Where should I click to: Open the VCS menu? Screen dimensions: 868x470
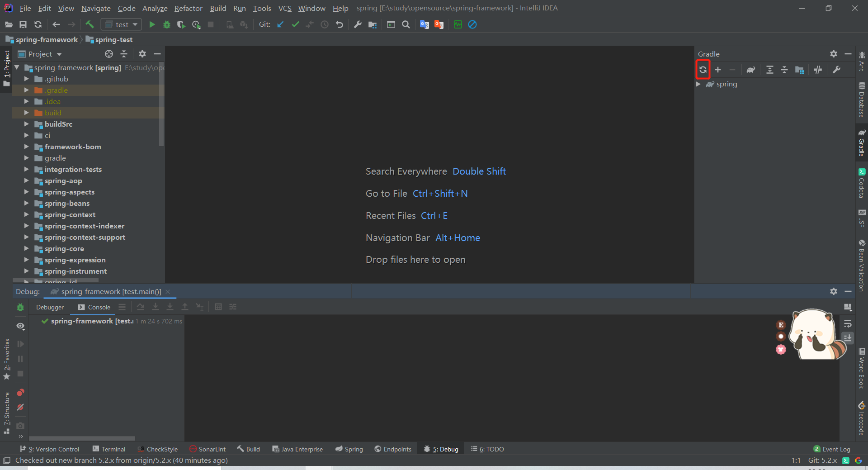285,8
